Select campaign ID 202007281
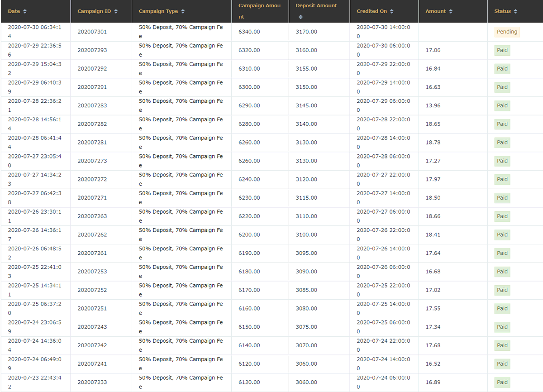 pos(92,143)
